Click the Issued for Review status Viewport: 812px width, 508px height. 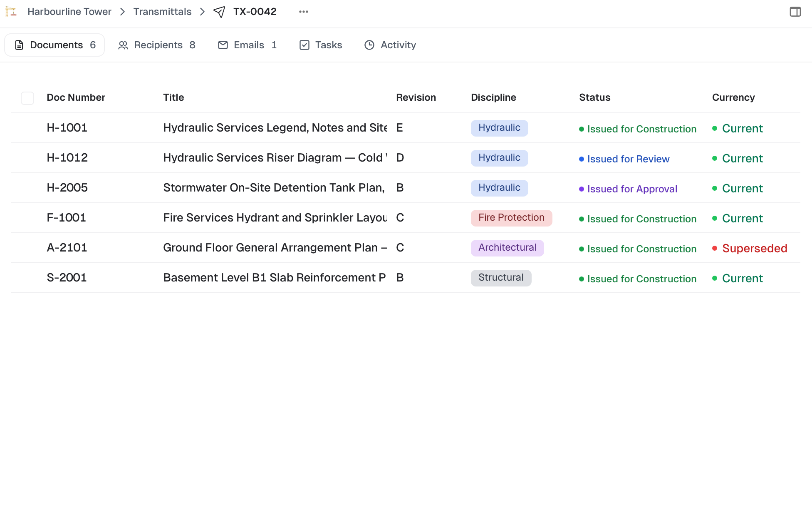tap(624, 159)
